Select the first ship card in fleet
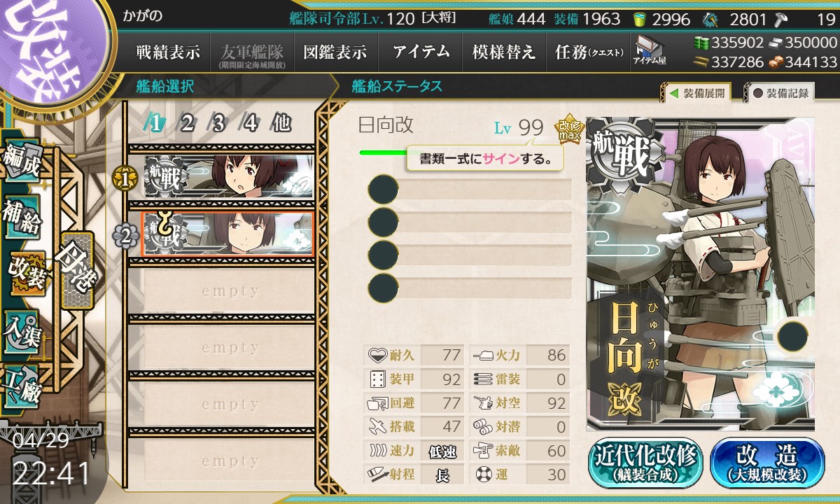This screenshot has width=840, height=504. [x=230, y=176]
